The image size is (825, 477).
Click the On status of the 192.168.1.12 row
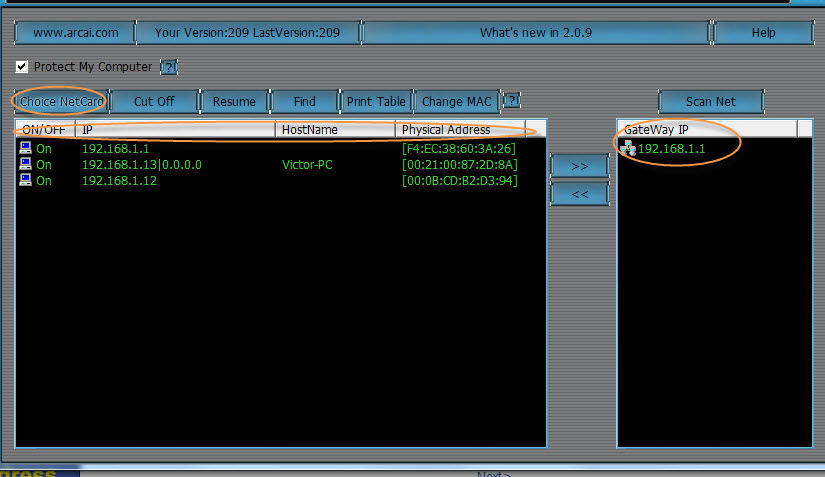[44, 180]
